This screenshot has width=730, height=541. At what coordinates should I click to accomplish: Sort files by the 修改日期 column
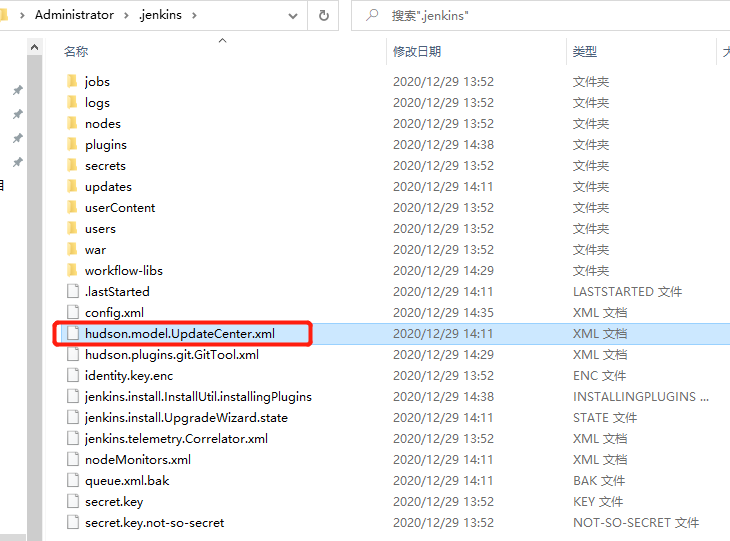pyautogui.click(x=417, y=51)
